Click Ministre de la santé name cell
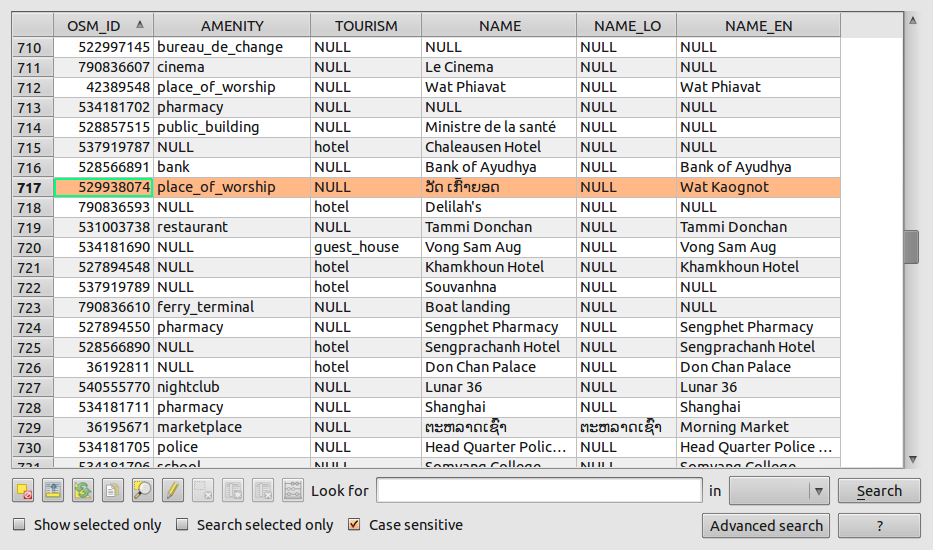 pyautogui.click(x=499, y=127)
